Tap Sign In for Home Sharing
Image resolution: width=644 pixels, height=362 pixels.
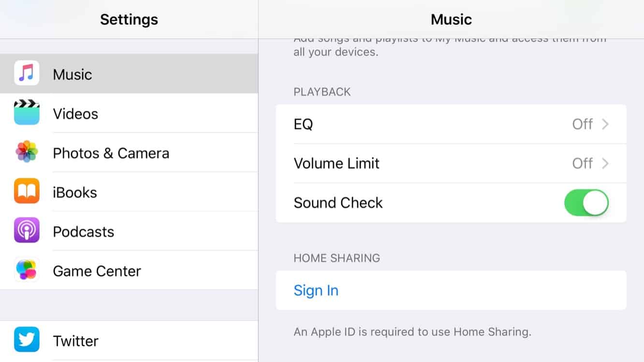316,290
